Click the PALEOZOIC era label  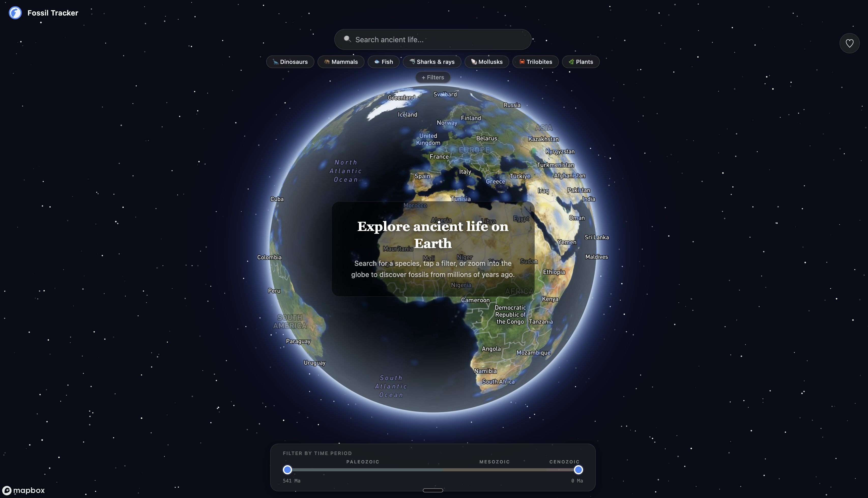click(x=363, y=462)
